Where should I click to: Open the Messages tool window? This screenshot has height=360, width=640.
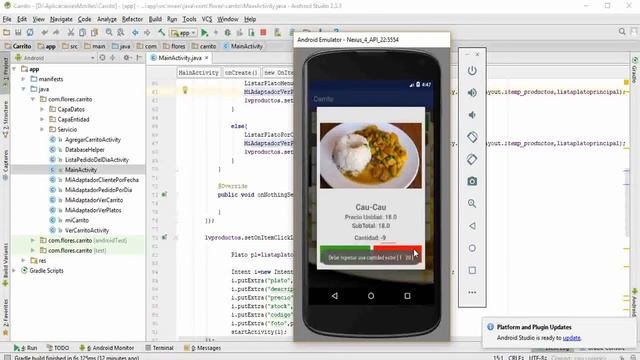pyautogui.click(x=202, y=348)
